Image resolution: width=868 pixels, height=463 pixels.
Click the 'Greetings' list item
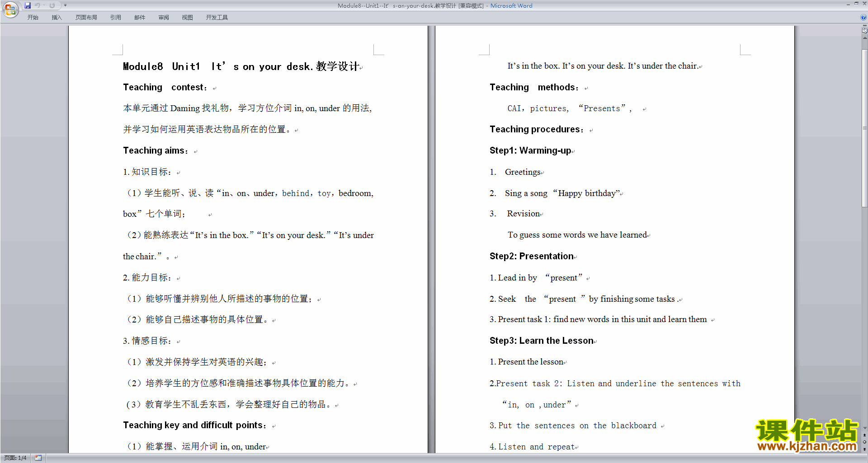523,172
